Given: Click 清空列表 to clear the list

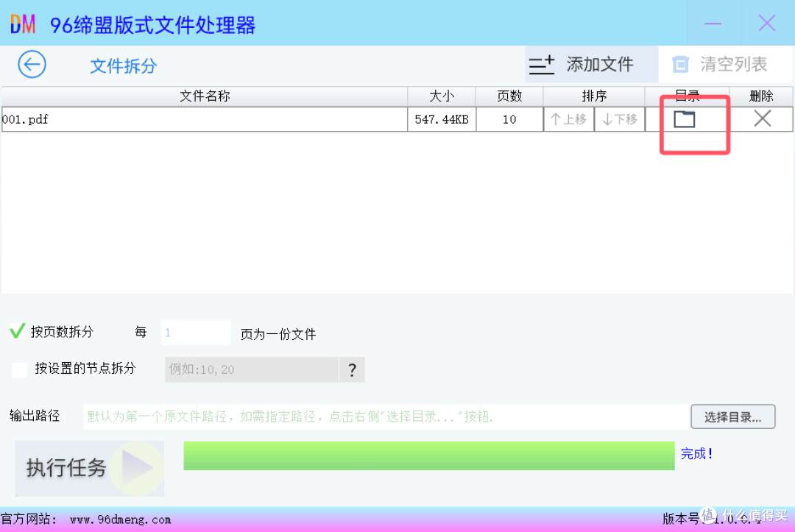Looking at the screenshot, I should [725, 64].
